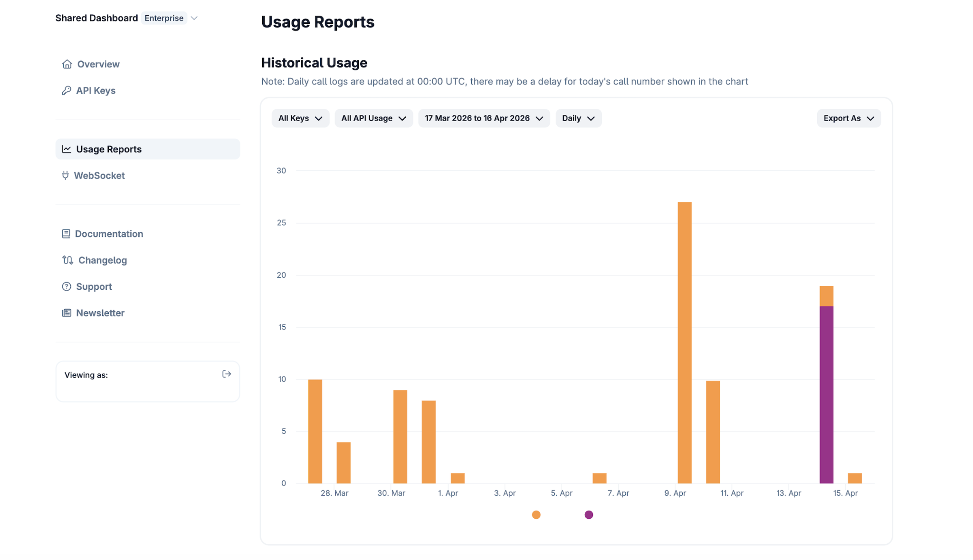Image resolution: width=973 pixels, height=560 pixels.
Task: Toggle the orange legend series dot
Action: tap(536, 515)
